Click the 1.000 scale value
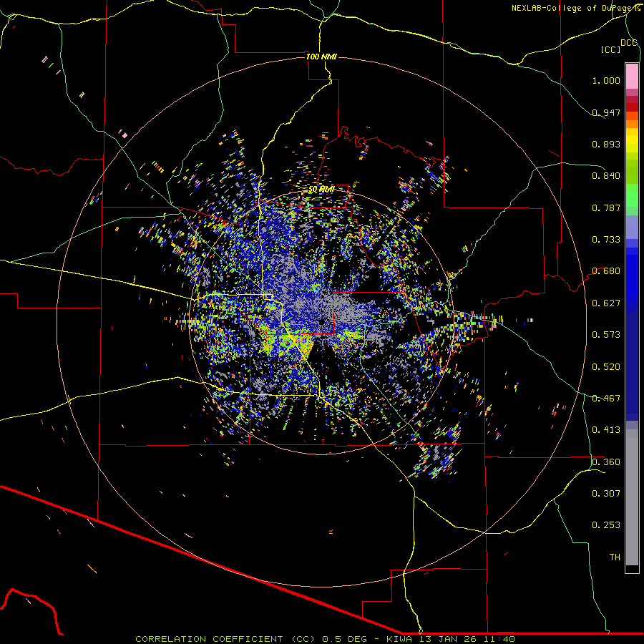Viewport: 644px width, 644px height. point(606,80)
